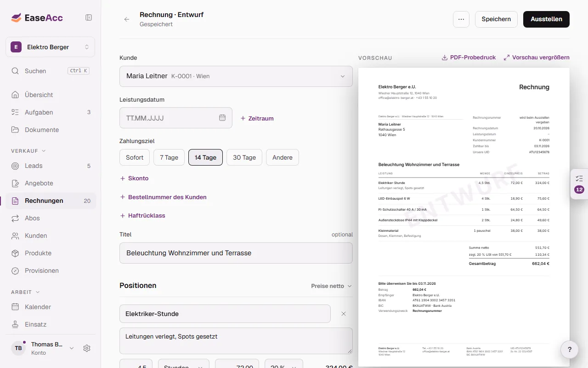Open Übersicht in the sidebar

51,95
